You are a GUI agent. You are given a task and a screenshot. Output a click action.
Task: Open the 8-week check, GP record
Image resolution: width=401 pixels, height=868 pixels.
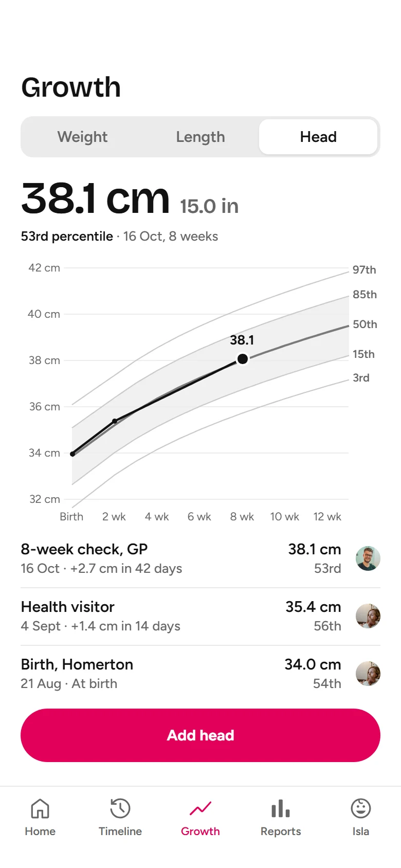click(x=200, y=559)
